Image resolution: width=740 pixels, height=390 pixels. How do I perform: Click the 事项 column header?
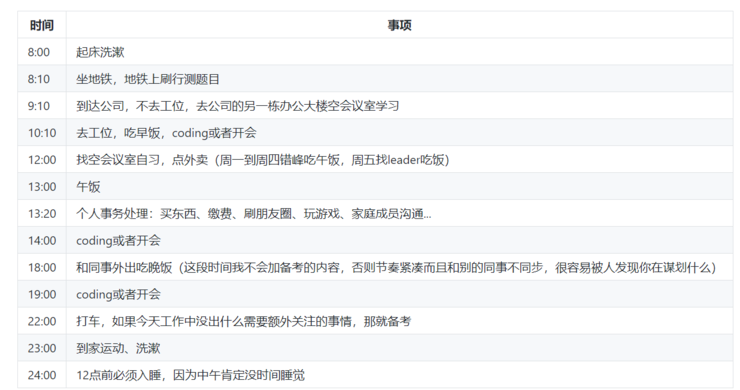399,25
